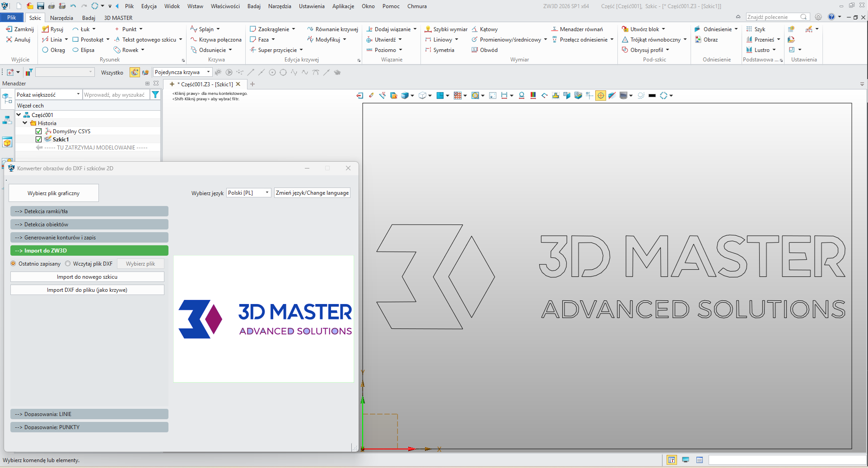
Task: Select the Wczytaj plik DXF radio button
Action: tap(68, 264)
